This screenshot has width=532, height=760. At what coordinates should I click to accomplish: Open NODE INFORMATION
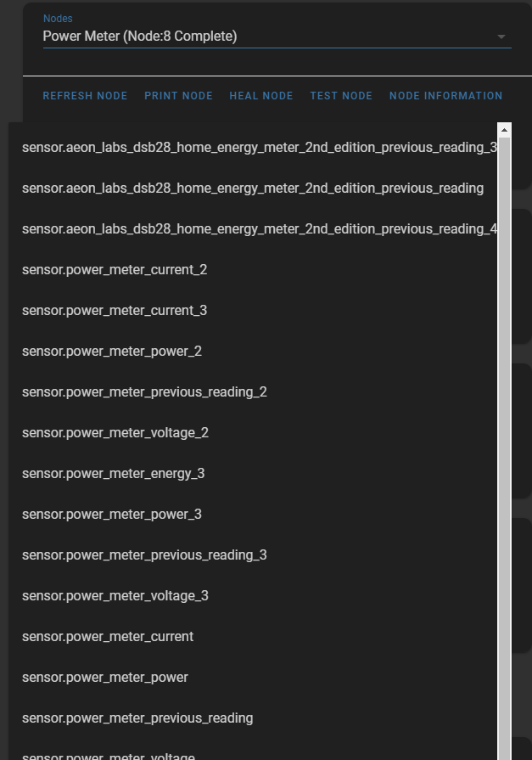point(445,96)
